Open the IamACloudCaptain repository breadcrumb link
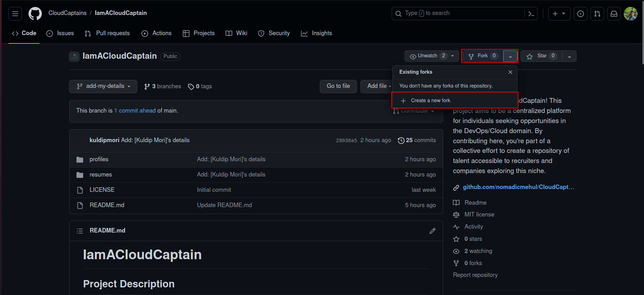 click(x=121, y=13)
